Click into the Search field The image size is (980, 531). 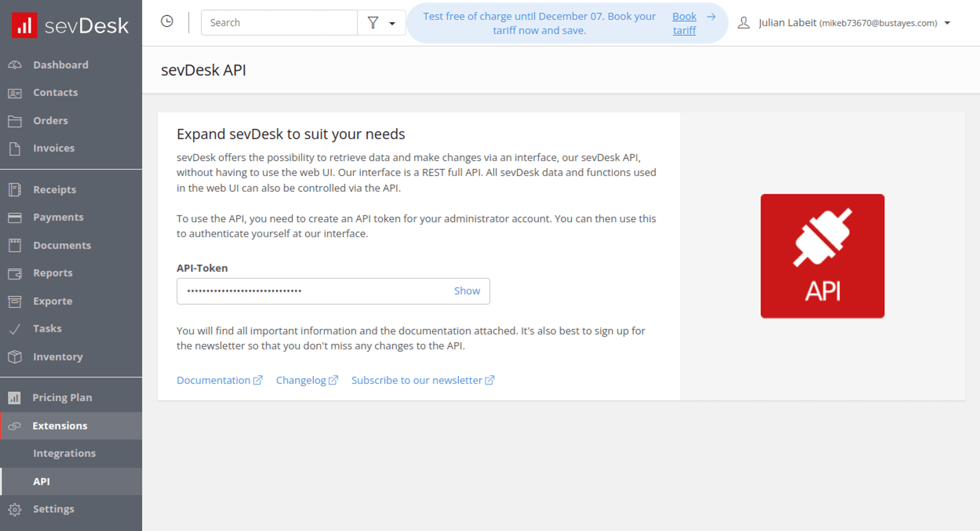[279, 23]
